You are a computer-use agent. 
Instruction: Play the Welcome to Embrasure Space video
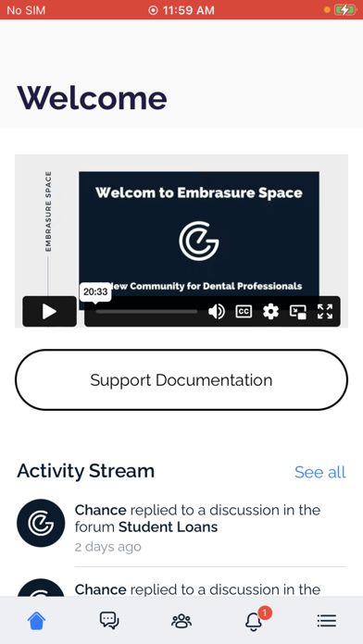pyautogui.click(x=49, y=311)
